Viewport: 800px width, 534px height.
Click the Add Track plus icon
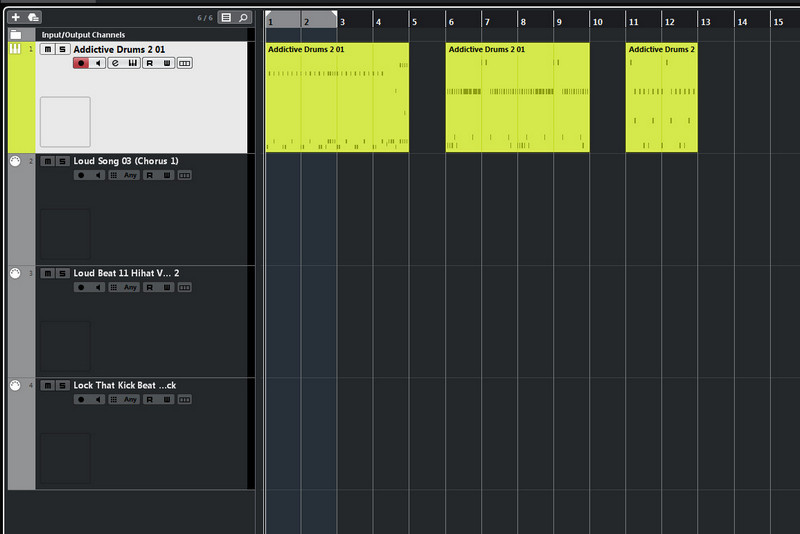point(15,17)
